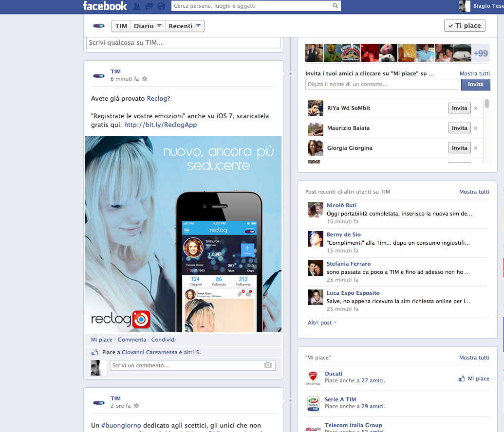The image size is (504, 432).
Task: Click the search magnifier button
Action: click(x=335, y=6)
